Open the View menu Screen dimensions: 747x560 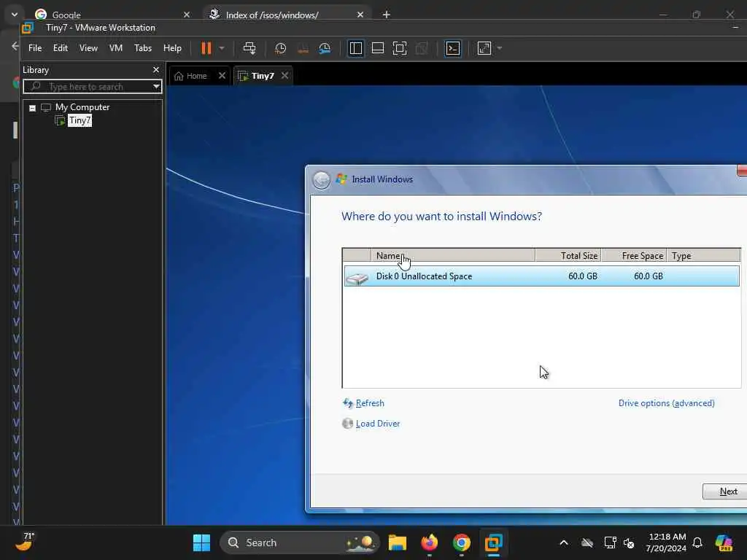click(x=88, y=48)
